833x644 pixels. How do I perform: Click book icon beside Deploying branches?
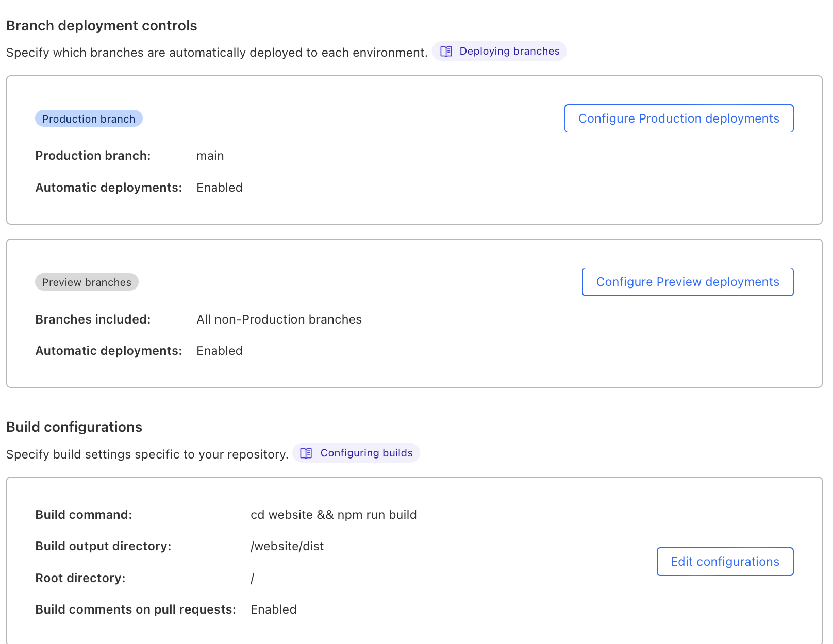(x=446, y=52)
